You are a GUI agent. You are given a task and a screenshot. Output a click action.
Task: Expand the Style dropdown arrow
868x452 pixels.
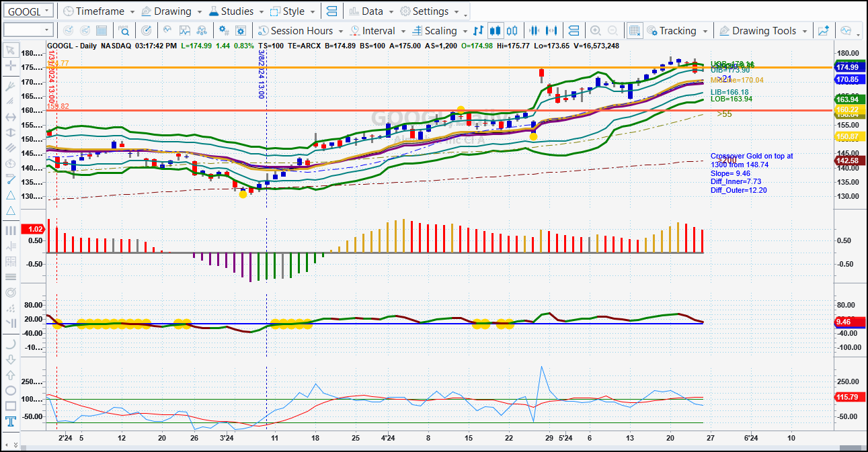pos(312,12)
